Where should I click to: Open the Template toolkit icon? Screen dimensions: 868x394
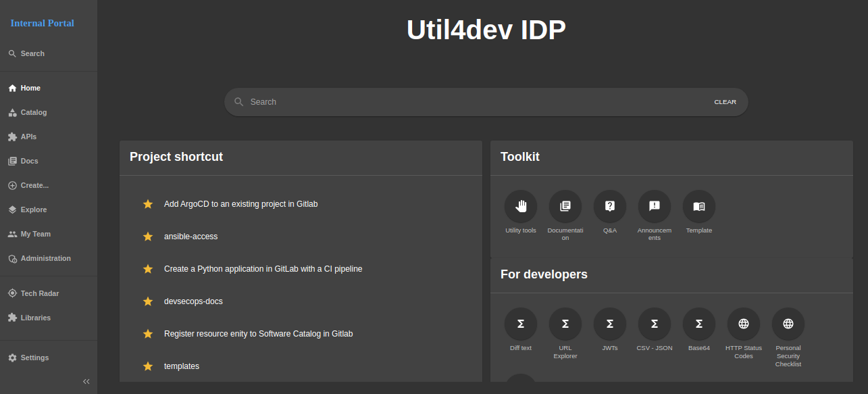coord(698,207)
